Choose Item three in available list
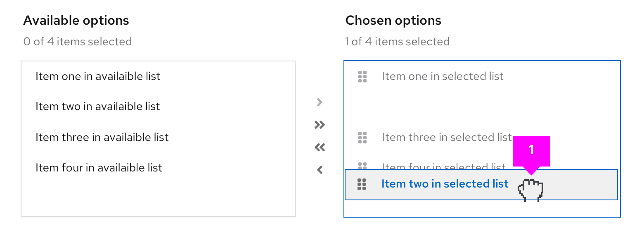This screenshot has width=644, height=244. click(x=102, y=137)
